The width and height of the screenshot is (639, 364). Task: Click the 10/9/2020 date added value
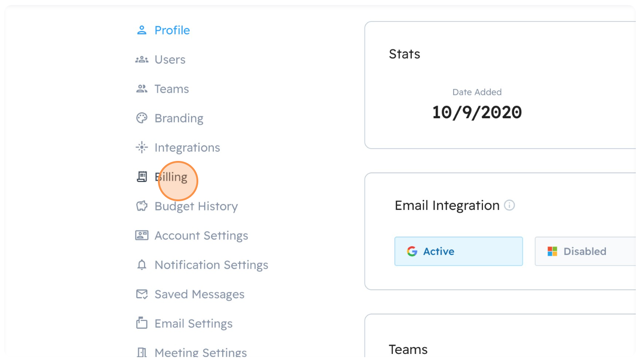coord(477,112)
